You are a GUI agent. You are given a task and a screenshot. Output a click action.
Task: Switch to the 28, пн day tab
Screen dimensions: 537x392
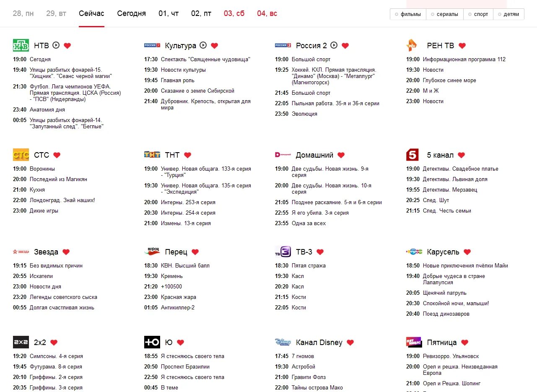pos(23,13)
